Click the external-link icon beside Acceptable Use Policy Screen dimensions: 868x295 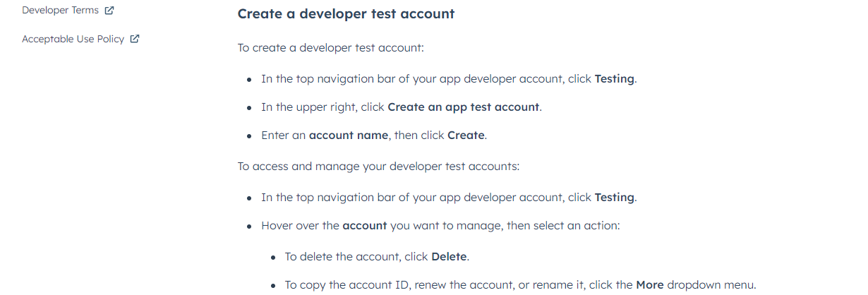(x=135, y=39)
